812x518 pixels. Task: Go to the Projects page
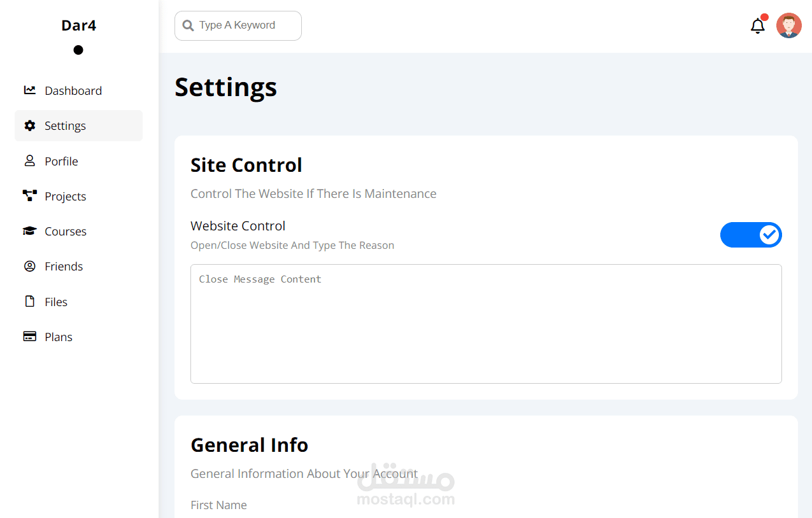pyautogui.click(x=66, y=196)
